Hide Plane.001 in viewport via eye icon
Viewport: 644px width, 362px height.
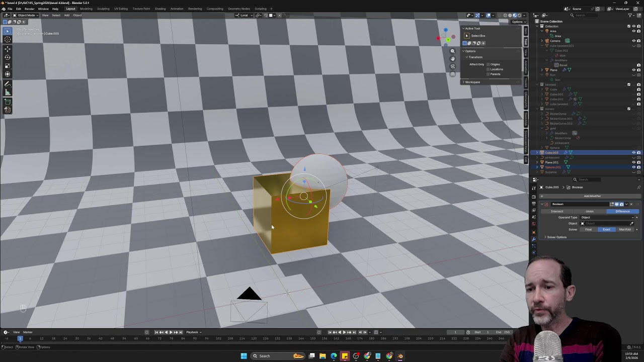coord(633,162)
